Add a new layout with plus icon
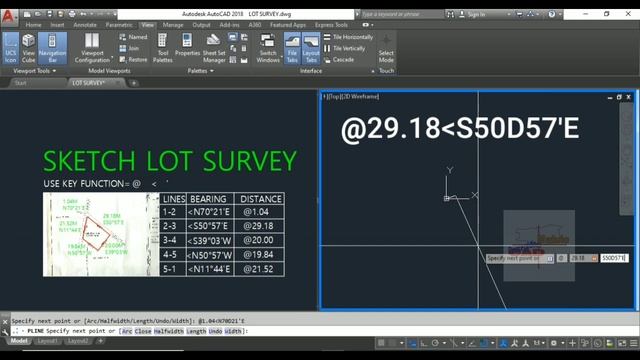The height and width of the screenshot is (360, 640). (x=100, y=341)
